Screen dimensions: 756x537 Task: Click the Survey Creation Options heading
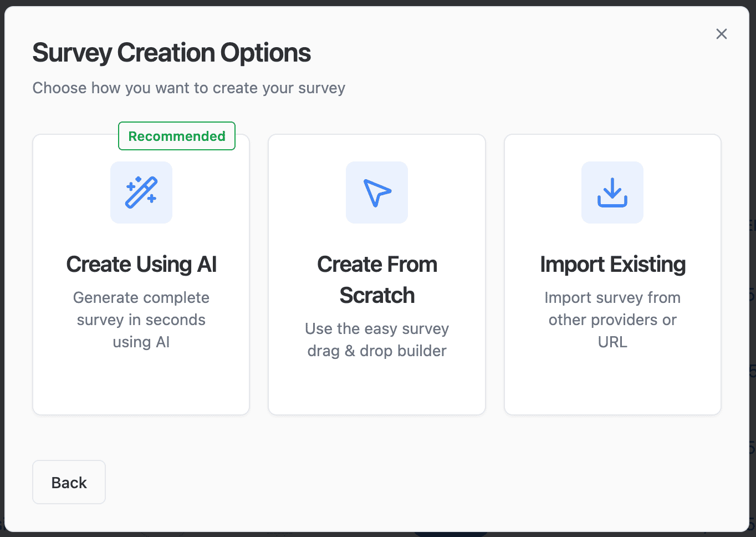(172, 52)
